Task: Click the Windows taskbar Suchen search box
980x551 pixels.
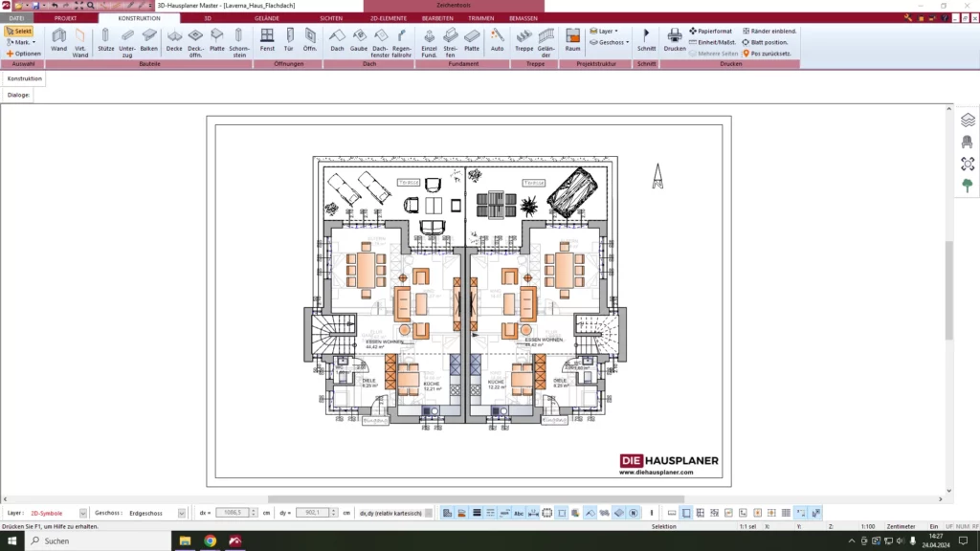Action: 99,541
